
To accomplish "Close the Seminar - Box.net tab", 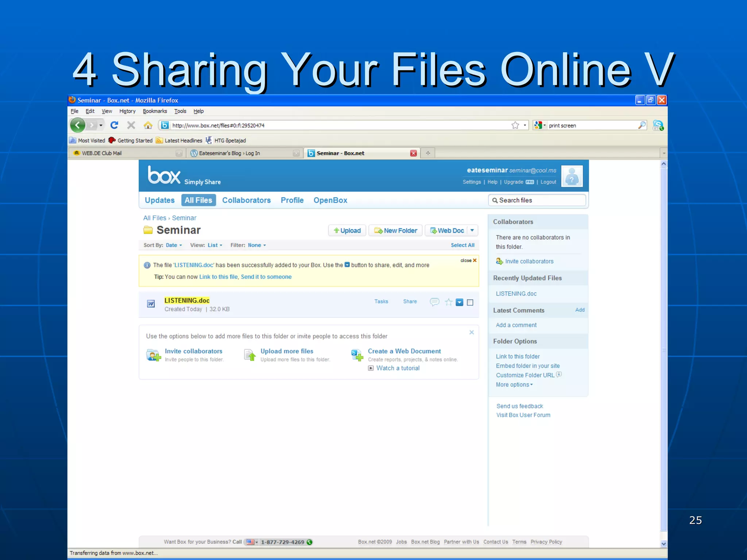I will 413,153.
